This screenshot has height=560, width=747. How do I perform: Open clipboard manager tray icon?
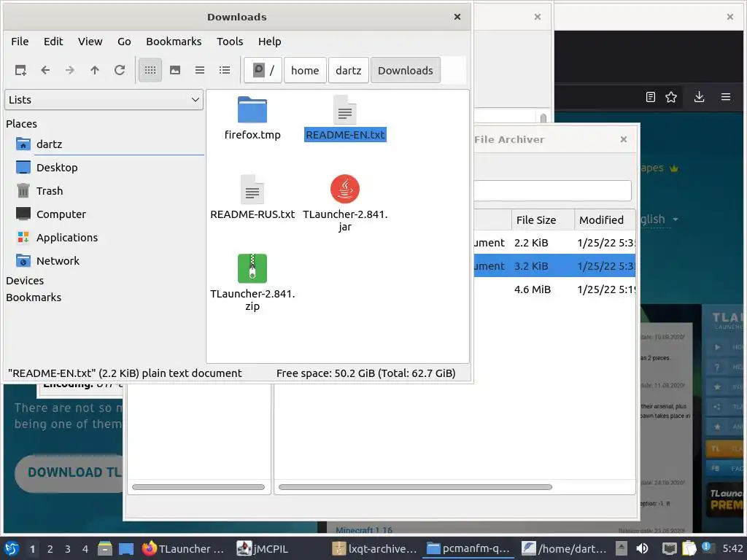pyautogui.click(x=689, y=548)
